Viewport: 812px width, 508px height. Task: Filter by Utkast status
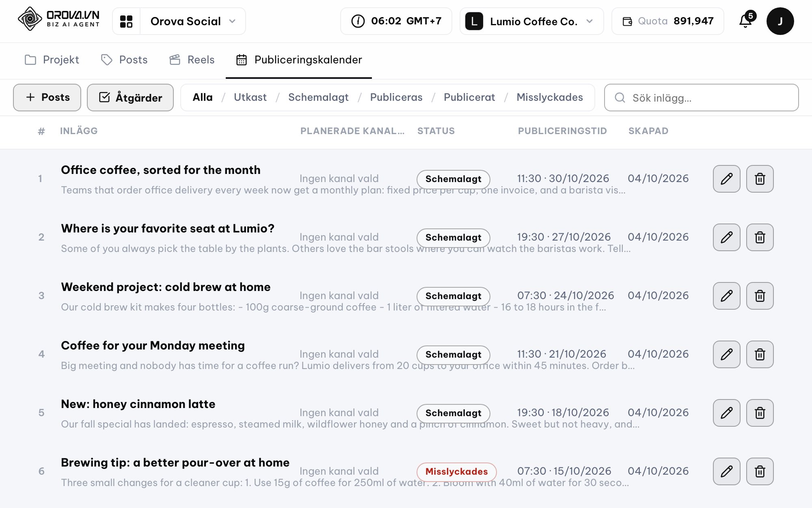tap(250, 98)
